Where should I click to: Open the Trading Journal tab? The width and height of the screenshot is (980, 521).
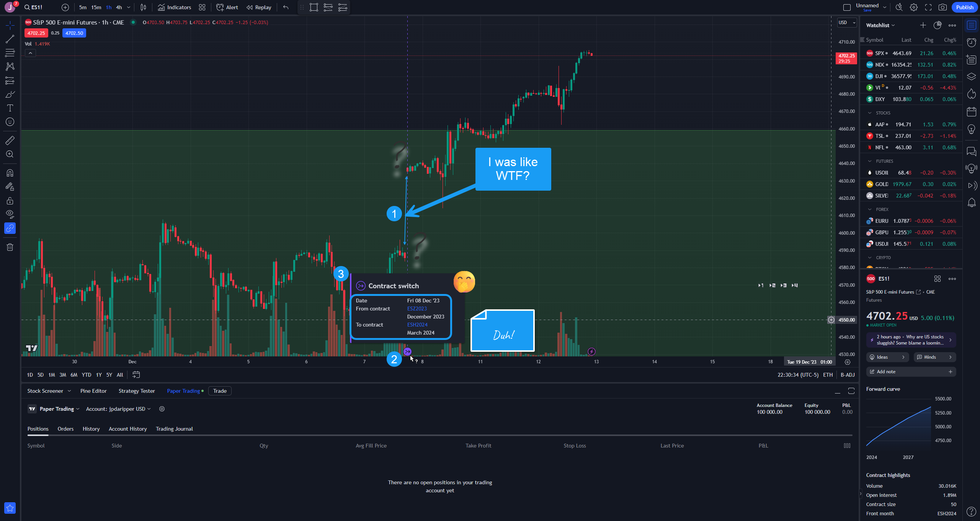(x=174, y=429)
